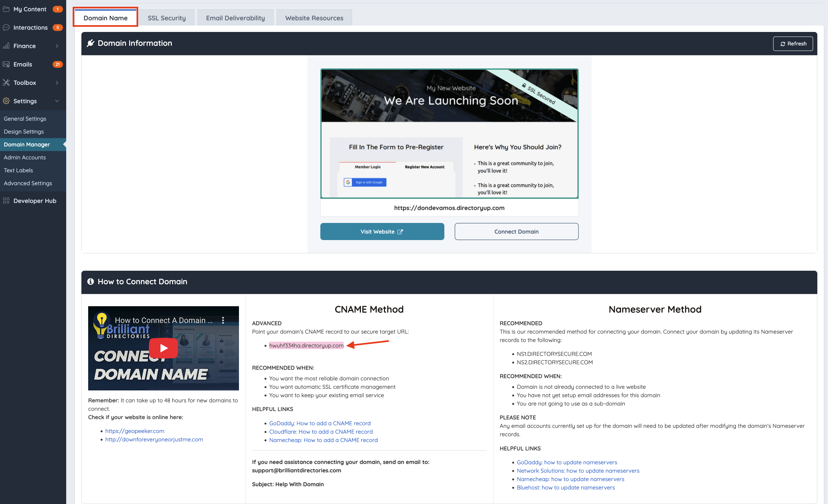The height and width of the screenshot is (504, 828).
Task: Click the Connect Domain button
Action: (516, 231)
